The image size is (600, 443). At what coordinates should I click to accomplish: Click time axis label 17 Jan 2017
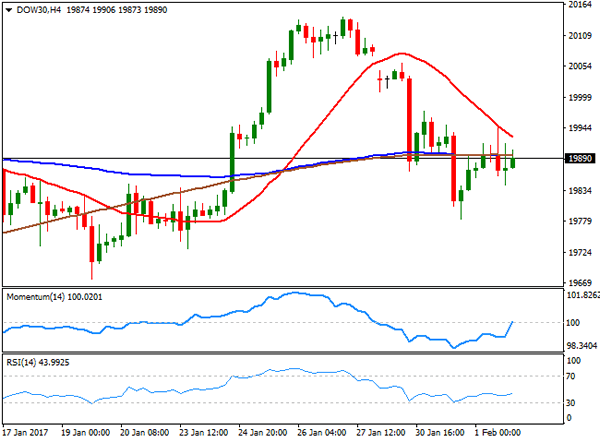point(26,433)
